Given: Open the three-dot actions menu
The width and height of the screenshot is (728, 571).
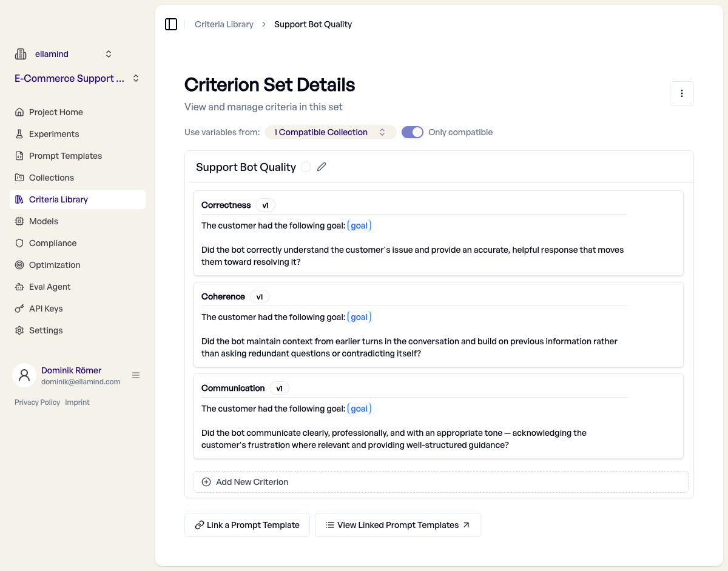Looking at the screenshot, I should pos(682,93).
